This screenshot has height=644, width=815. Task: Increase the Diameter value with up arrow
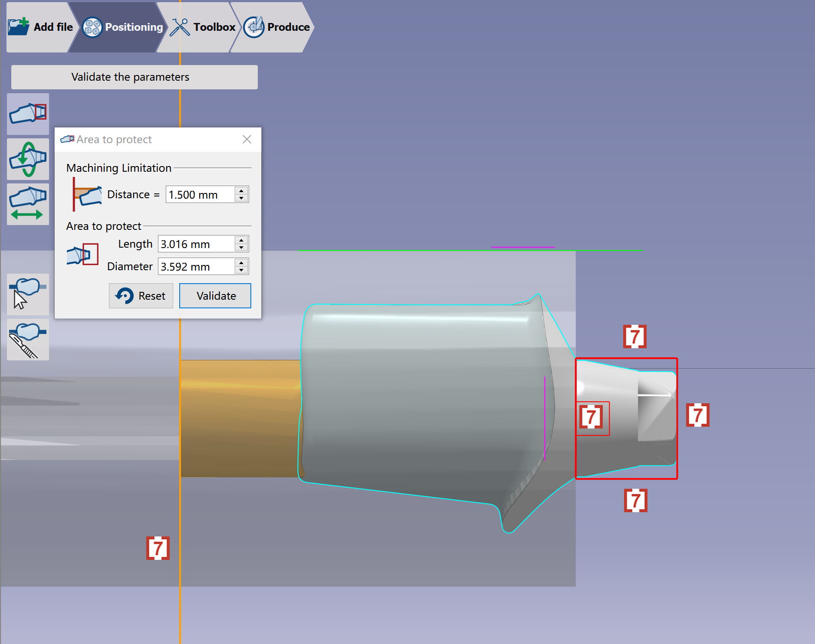click(x=241, y=262)
